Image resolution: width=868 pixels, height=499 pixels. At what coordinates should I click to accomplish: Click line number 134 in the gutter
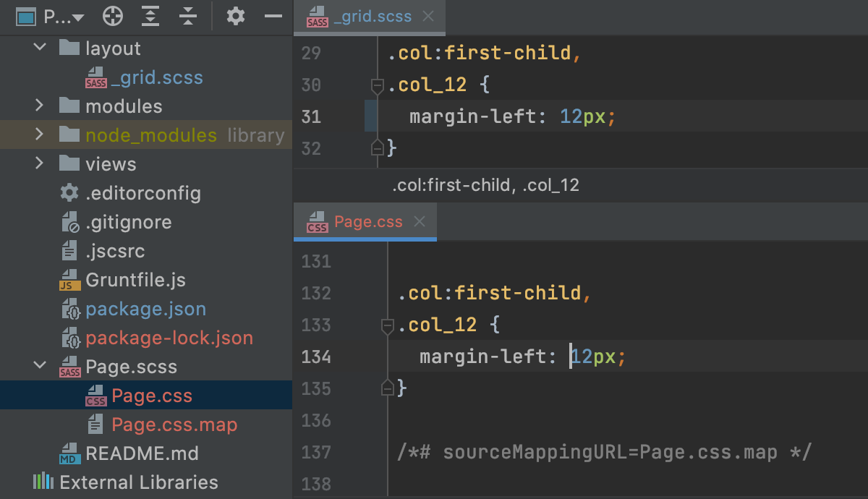coord(316,357)
